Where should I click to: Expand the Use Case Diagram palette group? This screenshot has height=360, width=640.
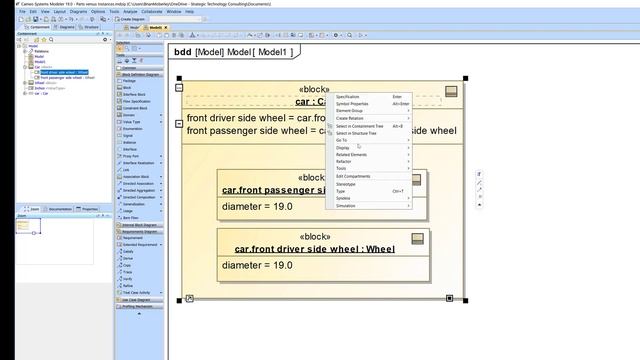(x=139, y=300)
